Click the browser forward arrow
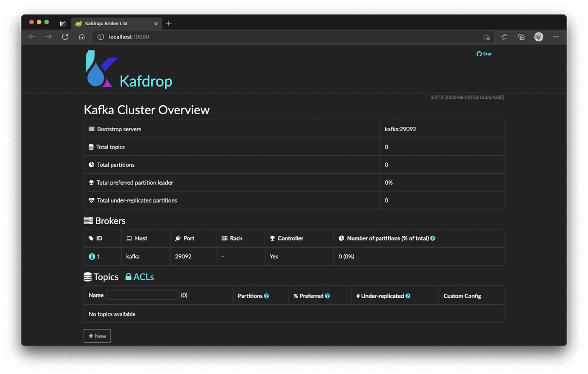Screen dimensions: 588x374 [49, 37]
